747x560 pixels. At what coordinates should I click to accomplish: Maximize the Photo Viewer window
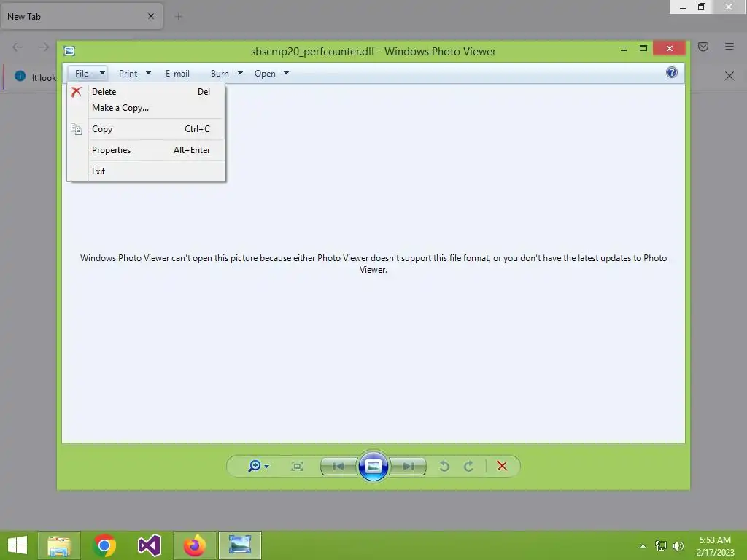click(643, 49)
